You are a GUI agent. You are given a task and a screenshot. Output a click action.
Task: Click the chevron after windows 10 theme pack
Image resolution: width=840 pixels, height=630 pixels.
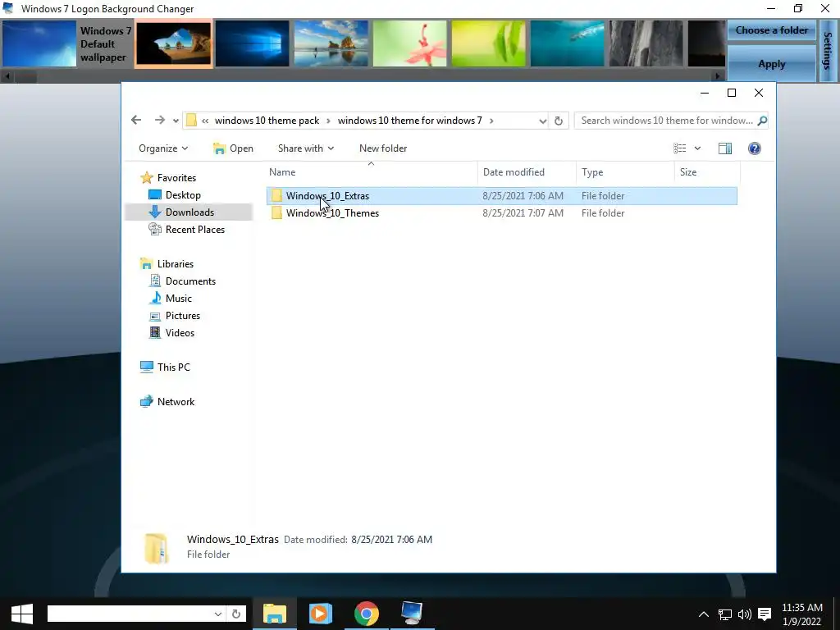(x=328, y=121)
